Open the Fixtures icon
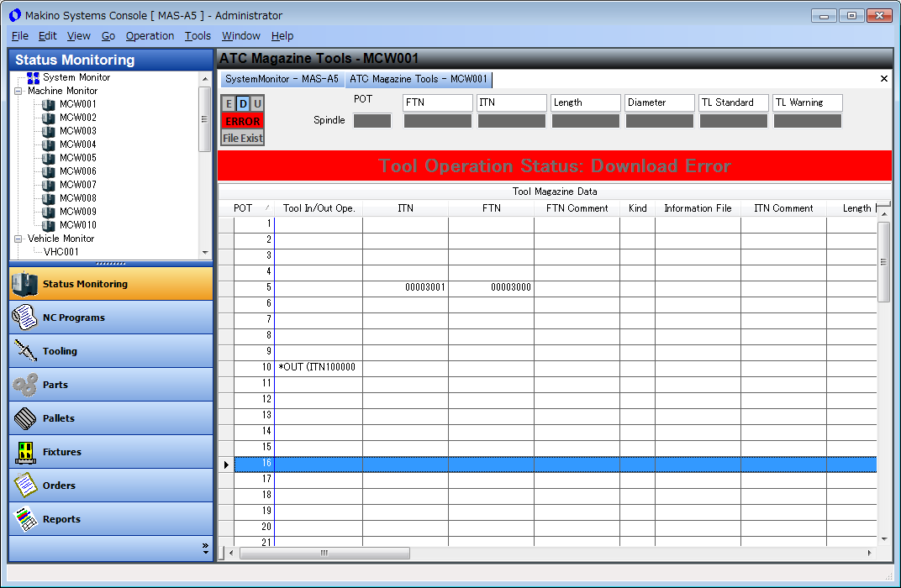 [x=25, y=452]
